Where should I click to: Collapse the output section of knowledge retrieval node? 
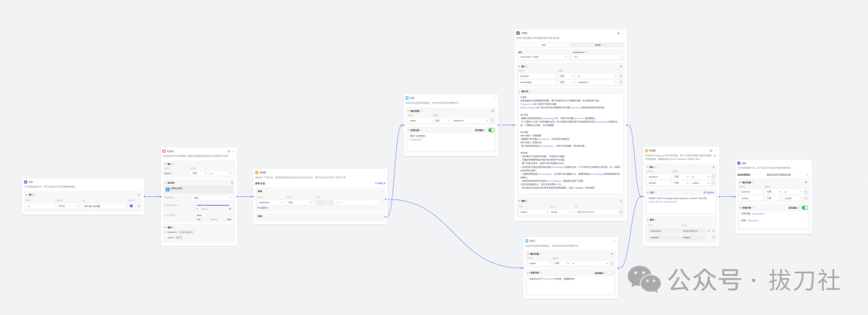click(x=165, y=227)
